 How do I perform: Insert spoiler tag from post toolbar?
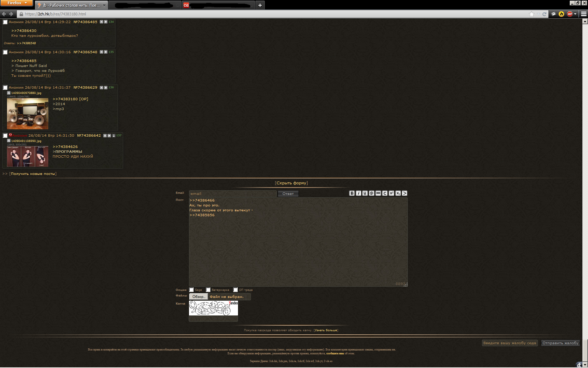pos(378,193)
